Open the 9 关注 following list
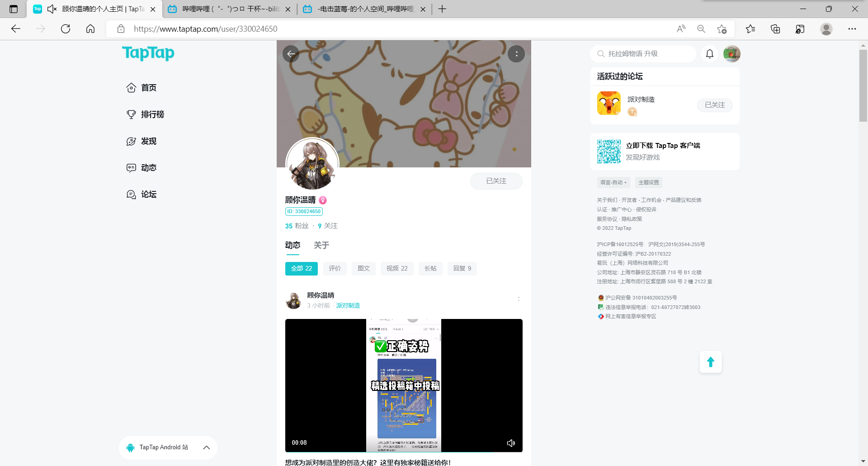Image resolution: width=868 pixels, height=466 pixels. pos(328,226)
